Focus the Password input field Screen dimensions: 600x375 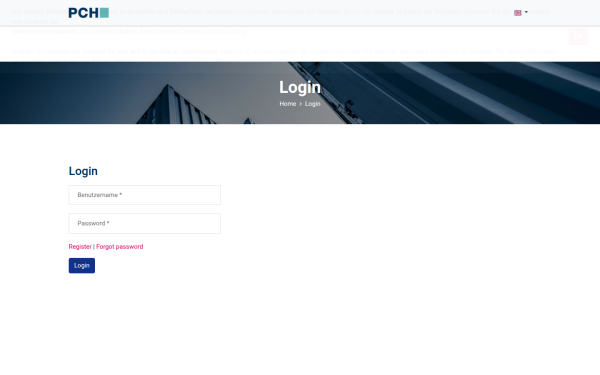click(x=145, y=223)
